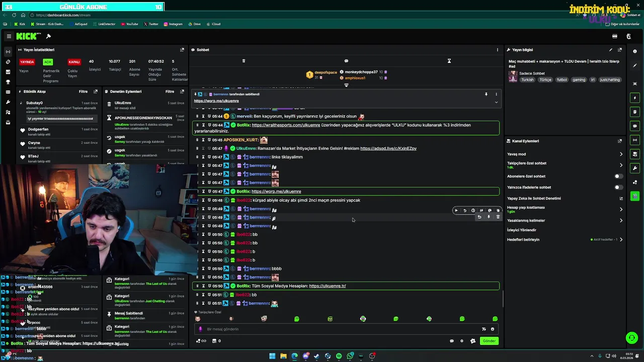
Task: Click the hourglass icon in the chat toolbar
Action: pos(449,61)
